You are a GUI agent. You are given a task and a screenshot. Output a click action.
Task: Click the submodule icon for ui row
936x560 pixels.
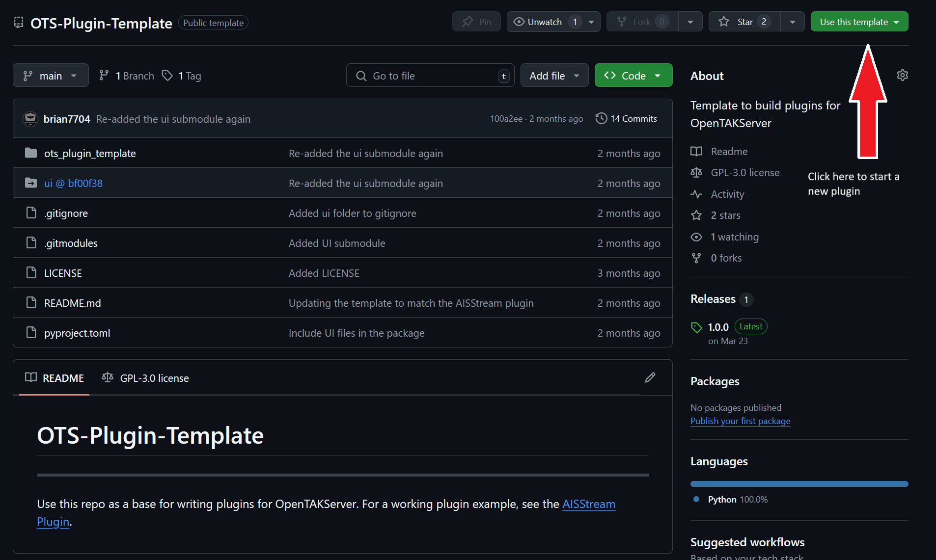(x=31, y=183)
